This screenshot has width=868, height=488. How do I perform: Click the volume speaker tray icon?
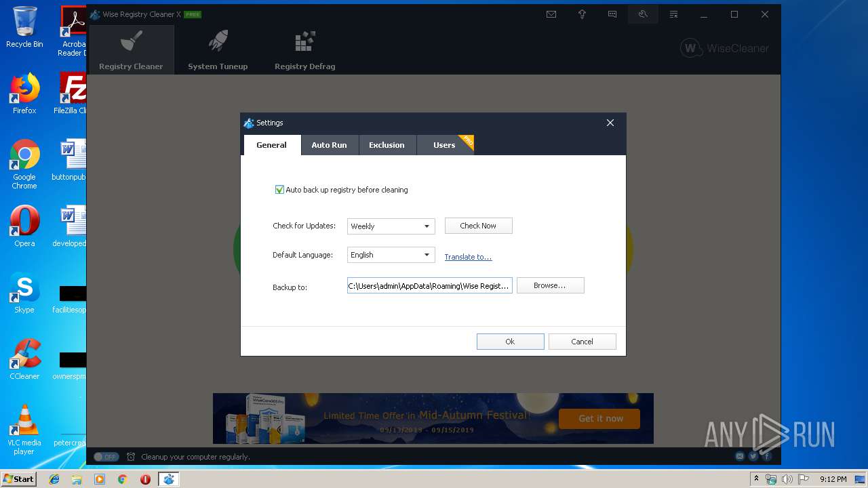pyautogui.click(x=787, y=479)
